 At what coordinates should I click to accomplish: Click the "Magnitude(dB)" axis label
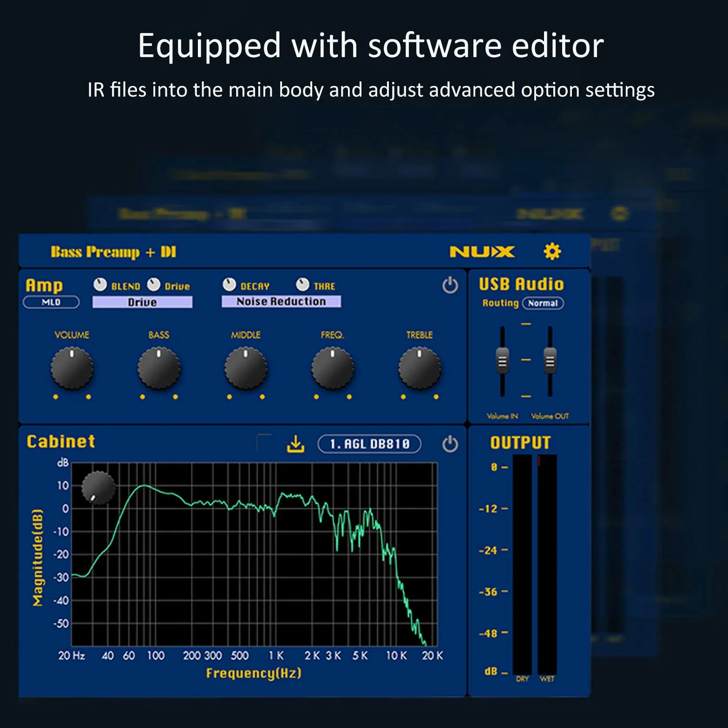38,557
